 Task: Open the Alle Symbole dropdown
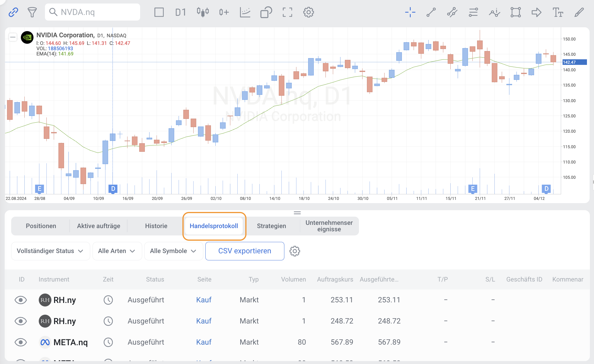[x=173, y=251]
